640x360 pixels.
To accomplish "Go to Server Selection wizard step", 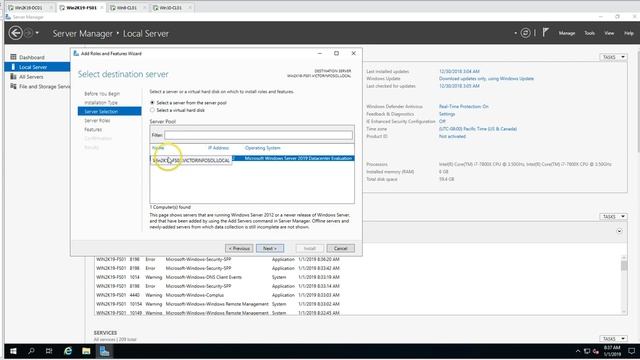I will [109, 111].
